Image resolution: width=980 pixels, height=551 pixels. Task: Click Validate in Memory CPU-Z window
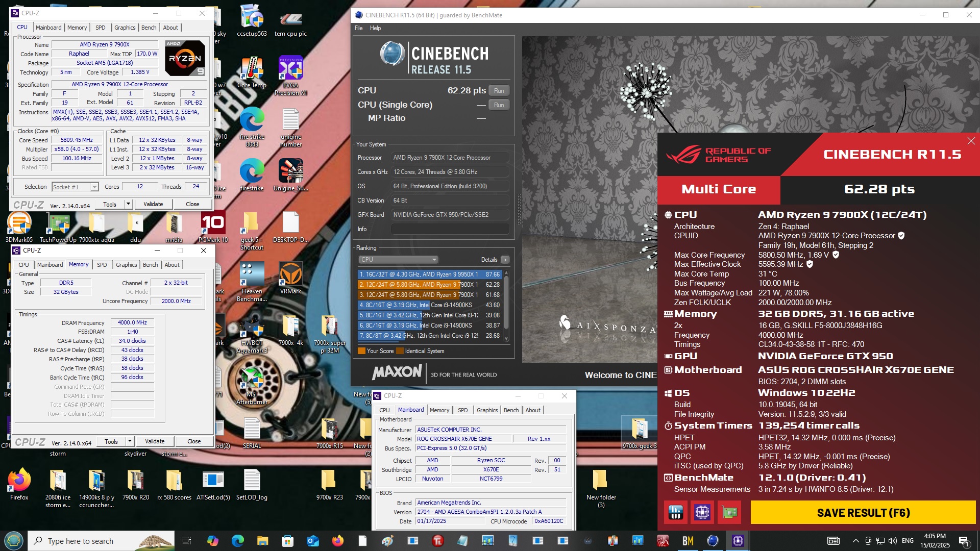(x=155, y=441)
